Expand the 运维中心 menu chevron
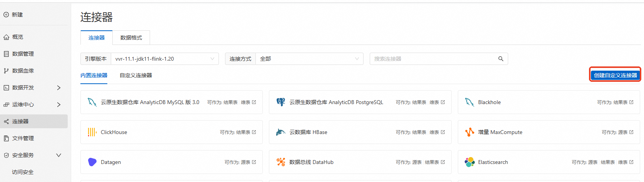644x182 pixels. point(59,104)
